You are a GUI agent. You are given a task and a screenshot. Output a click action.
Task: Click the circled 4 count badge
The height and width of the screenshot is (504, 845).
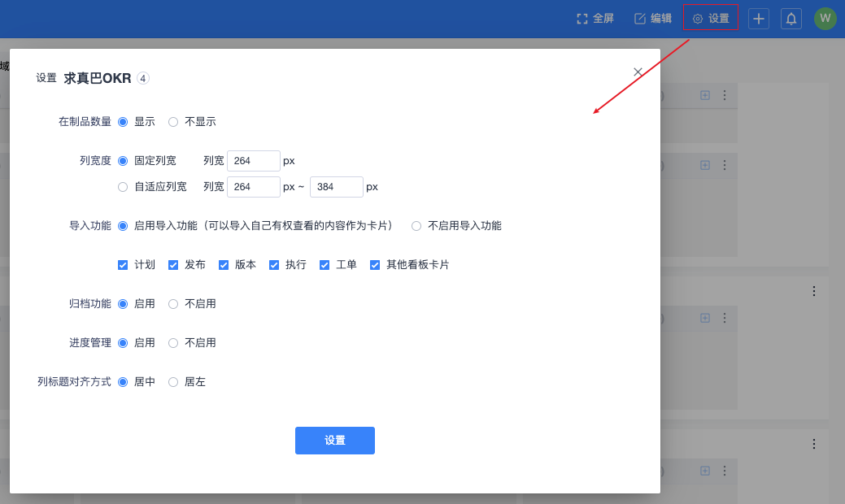click(x=143, y=79)
